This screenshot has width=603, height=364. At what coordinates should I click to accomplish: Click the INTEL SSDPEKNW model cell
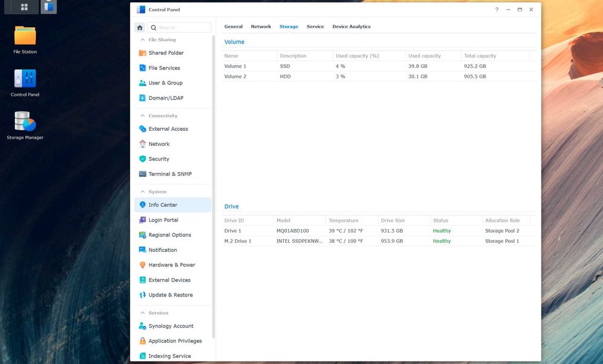pyautogui.click(x=300, y=241)
